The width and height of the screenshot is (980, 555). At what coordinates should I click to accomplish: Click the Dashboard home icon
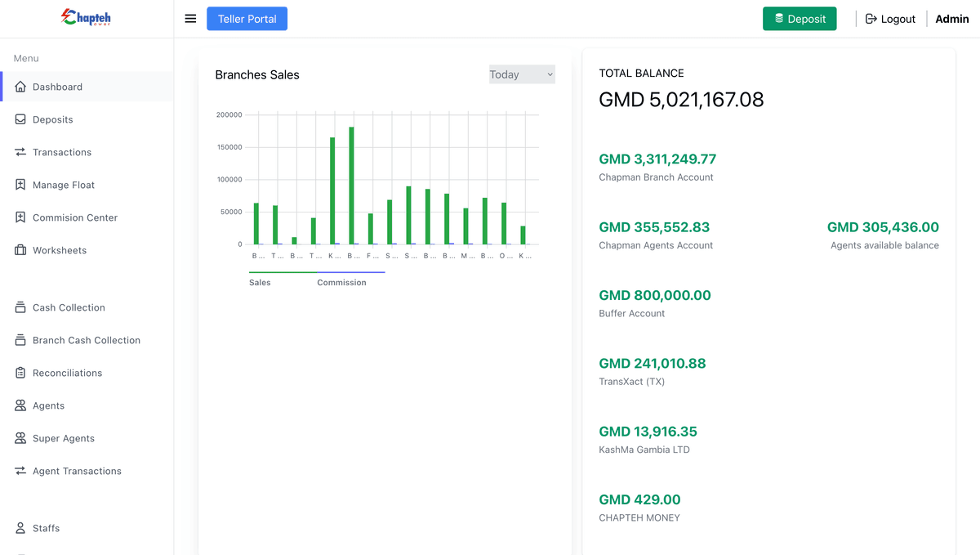(20, 87)
